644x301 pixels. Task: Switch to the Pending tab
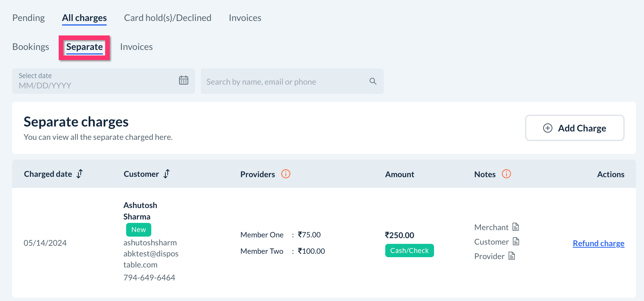pos(29,18)
